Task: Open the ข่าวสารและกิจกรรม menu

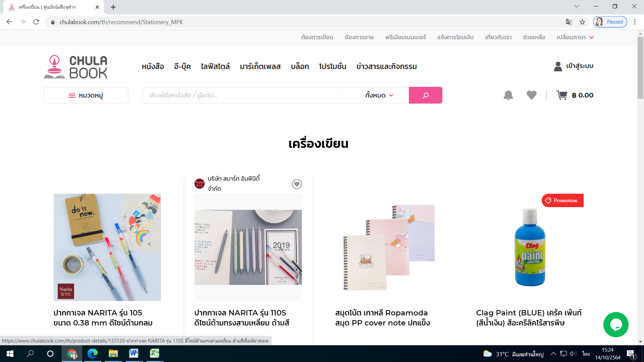Action: click(386, 66)
